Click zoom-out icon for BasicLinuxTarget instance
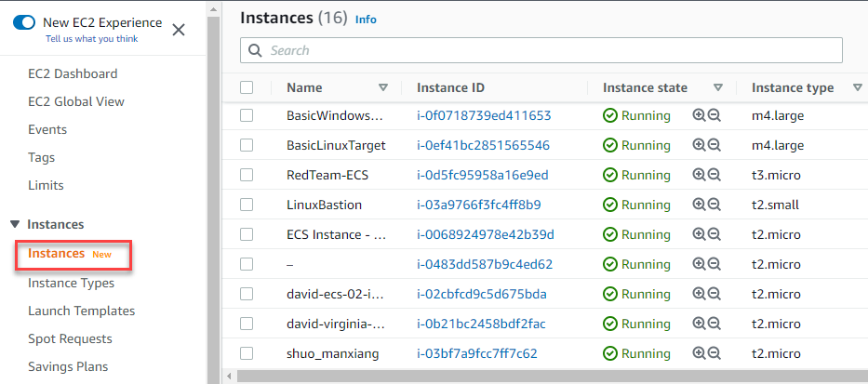Screen dimensions: 868x384 click(x=714, y=146)
